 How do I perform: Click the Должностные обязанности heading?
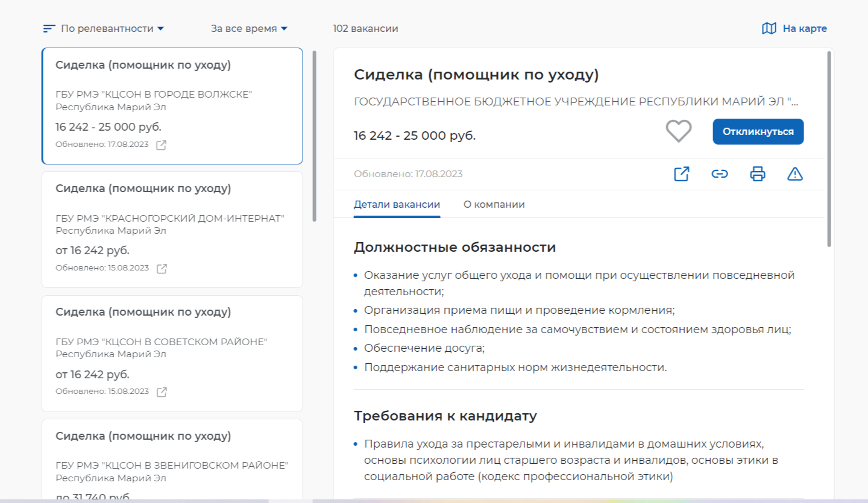[454, 247]
